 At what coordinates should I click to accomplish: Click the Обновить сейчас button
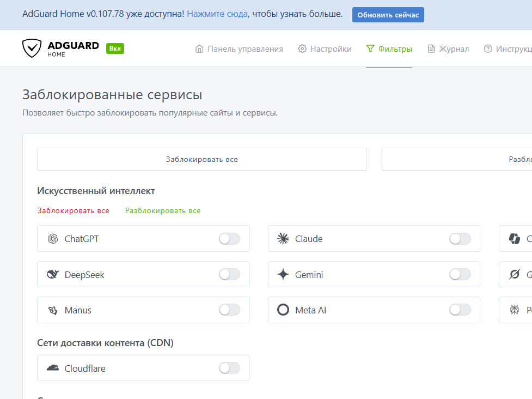[x=388, y=15]
